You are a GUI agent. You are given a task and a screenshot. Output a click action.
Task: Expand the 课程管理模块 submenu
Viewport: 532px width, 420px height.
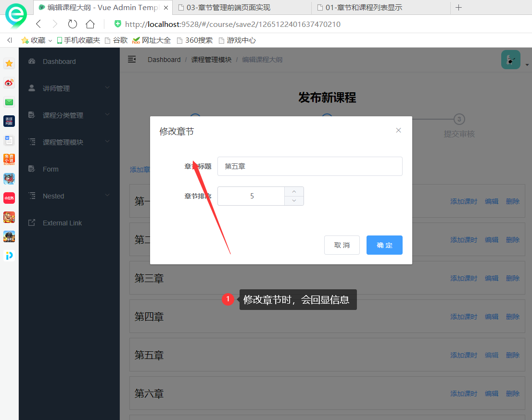pyautogui.click(x=107, y=142)
